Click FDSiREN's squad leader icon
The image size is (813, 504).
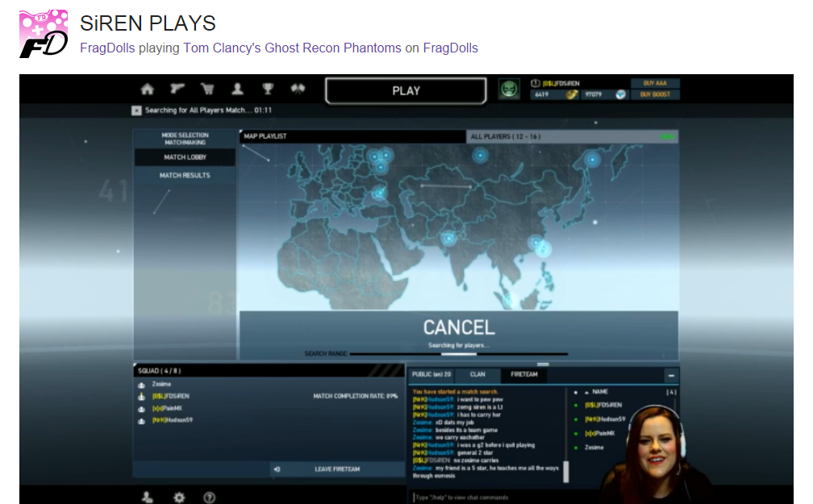click(x=141, y=397)
